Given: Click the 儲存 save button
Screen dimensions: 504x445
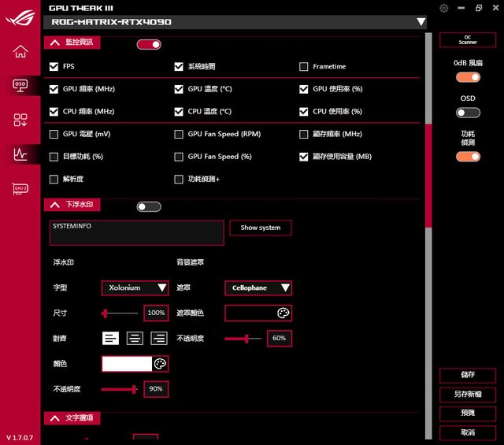Looking at the screenshot, I should coord(468,375).
